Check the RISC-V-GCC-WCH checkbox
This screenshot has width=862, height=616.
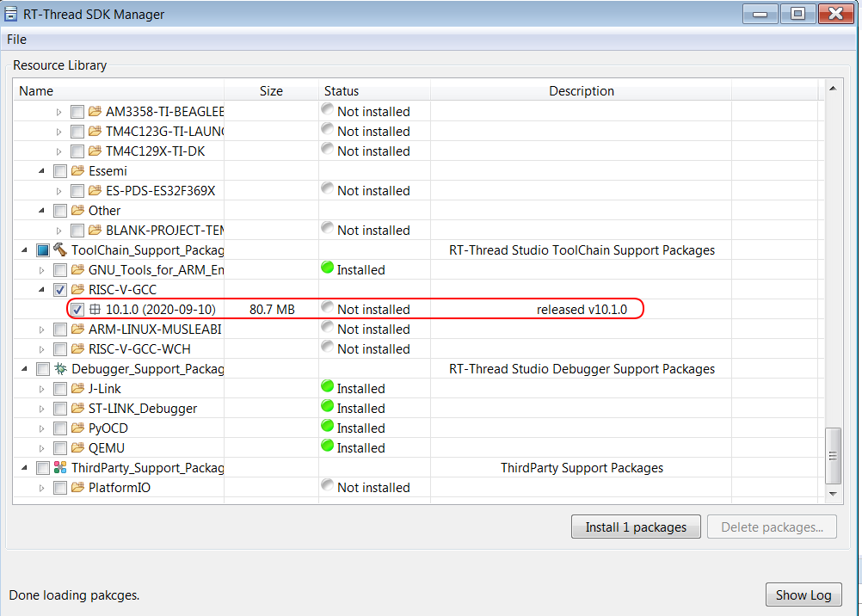click(x=60, y=349)
